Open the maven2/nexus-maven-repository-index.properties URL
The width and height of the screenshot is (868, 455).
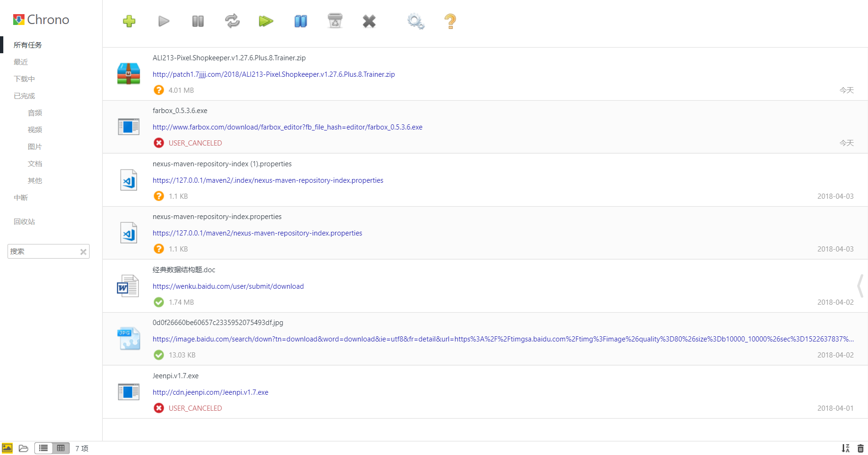pyautogui.click(x=257, y=233)
